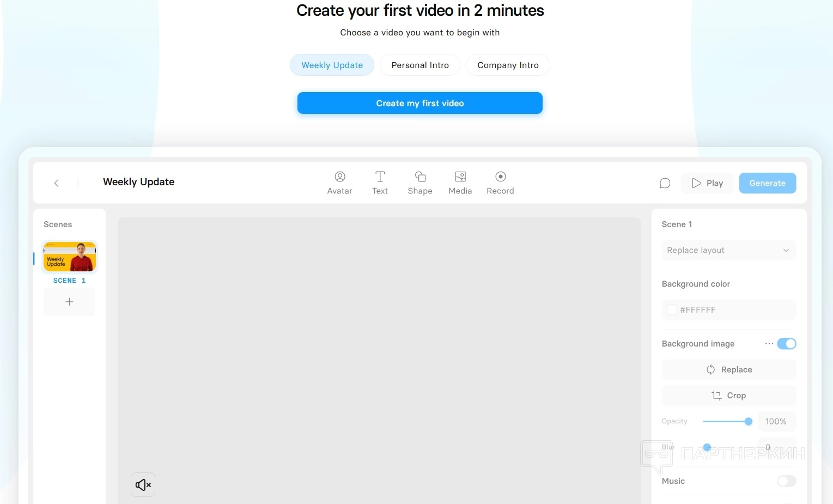Image resolution: width=833 pixels, height=504 pixels.
Task: Replace the background image
Action: tap(728, 369)
